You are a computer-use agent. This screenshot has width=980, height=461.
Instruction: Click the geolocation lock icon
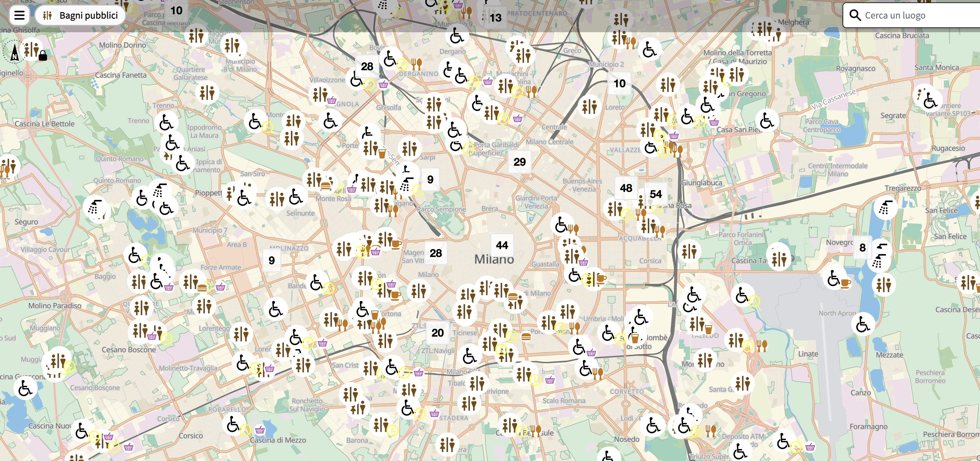43,56
